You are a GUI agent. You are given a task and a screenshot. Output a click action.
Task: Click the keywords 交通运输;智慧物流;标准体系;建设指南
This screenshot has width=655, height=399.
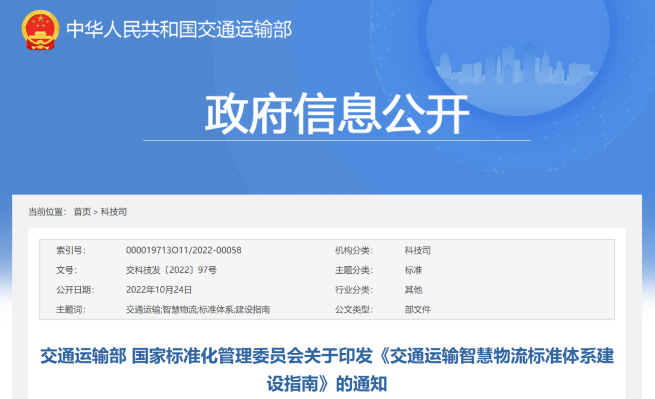point(198,310)
